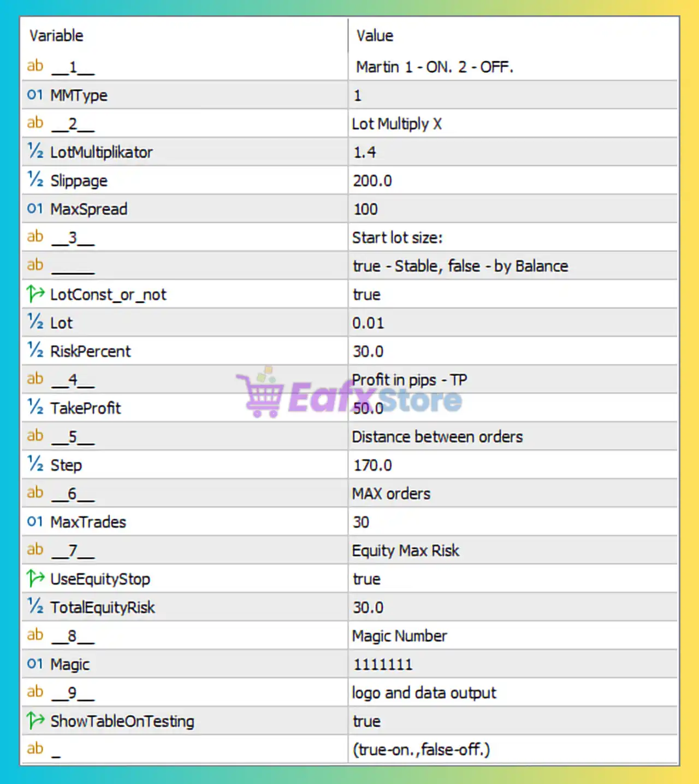Screen dimensions: 699x784
Task: Click the ab string icon beside __7__
Action: [x=35, y=549]
